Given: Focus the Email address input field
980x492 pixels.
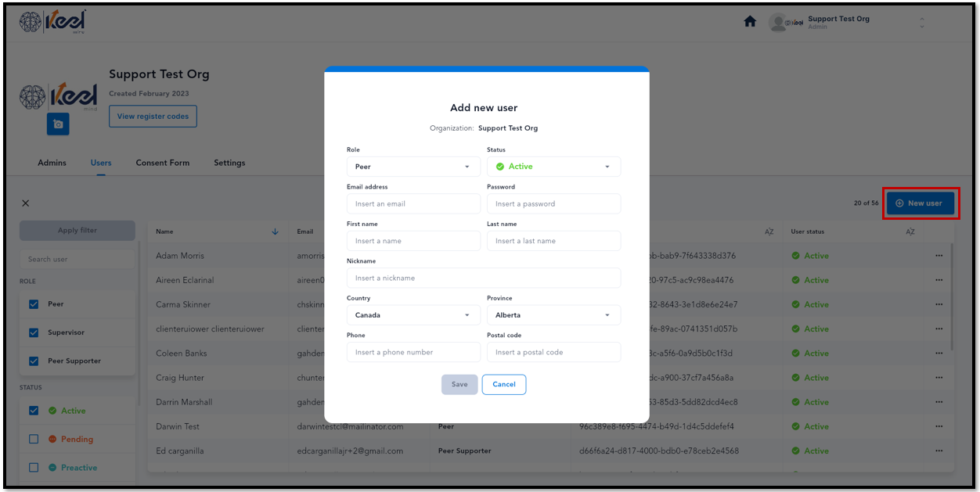Looking at the screenshot, I should [x=413, y=203].
